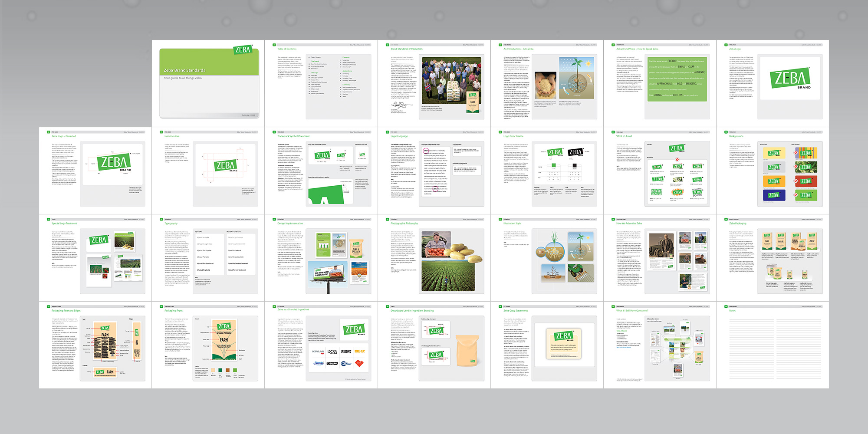Screen dimensions: 868x434
Task: Open the Zeba as a Branded Ingredient page
Action: coord(321,345)
